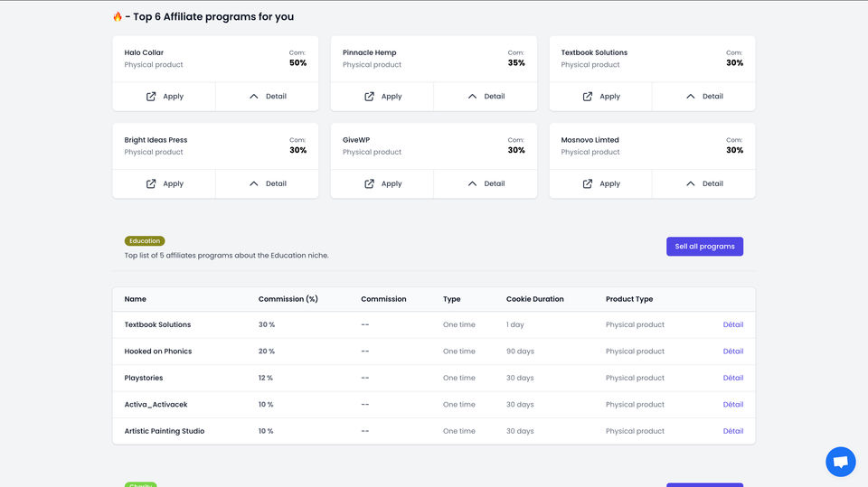Click the Apply icon for Halo Collar

[x=151, y=97]
